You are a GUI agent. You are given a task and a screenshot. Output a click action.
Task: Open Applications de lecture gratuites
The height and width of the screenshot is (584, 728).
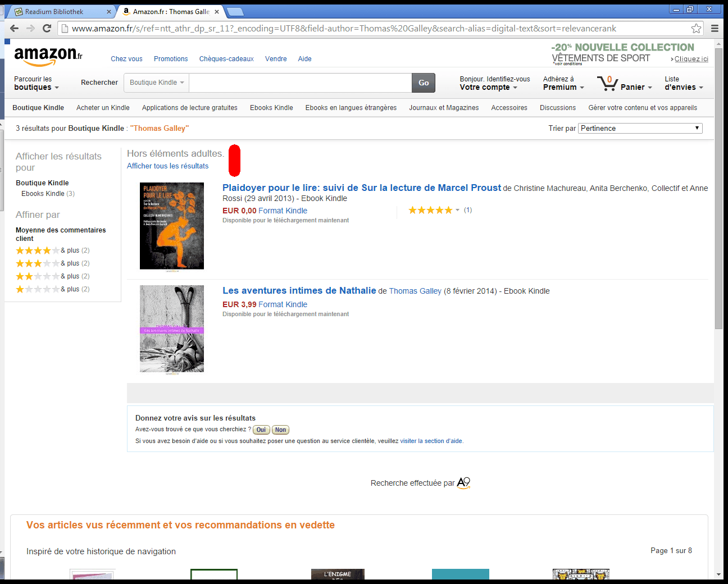click(x=190, y=108)
